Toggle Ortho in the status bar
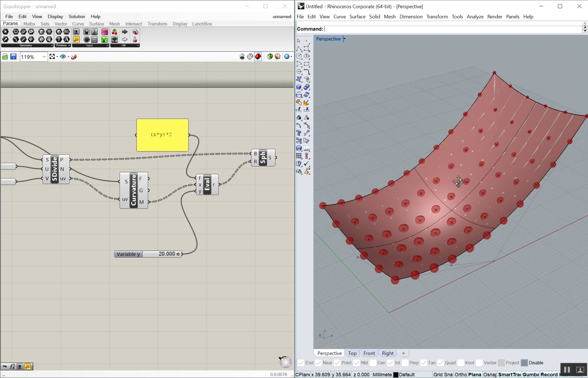 [x=461, y=374]
